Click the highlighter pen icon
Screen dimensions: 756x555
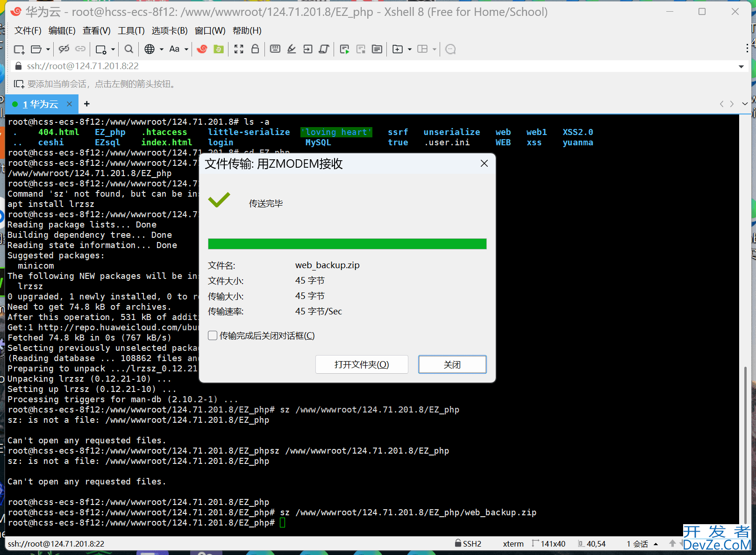[292, 49]
